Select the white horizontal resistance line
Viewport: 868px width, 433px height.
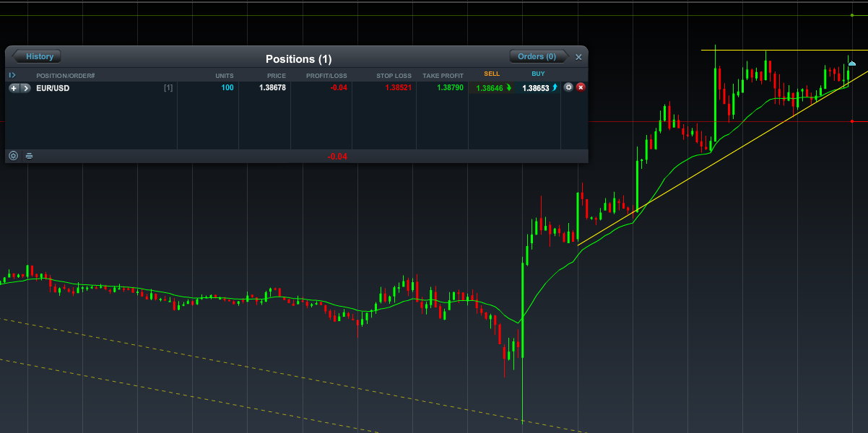click(784, 51)
